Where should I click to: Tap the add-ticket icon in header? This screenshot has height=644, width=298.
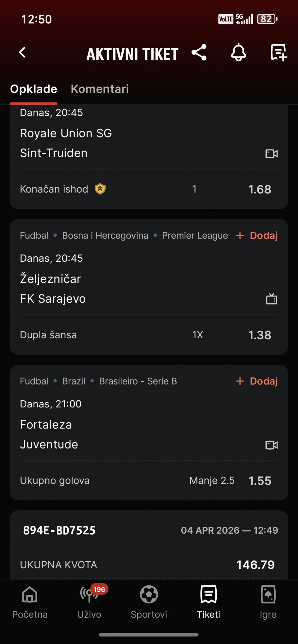coord(278,52)
